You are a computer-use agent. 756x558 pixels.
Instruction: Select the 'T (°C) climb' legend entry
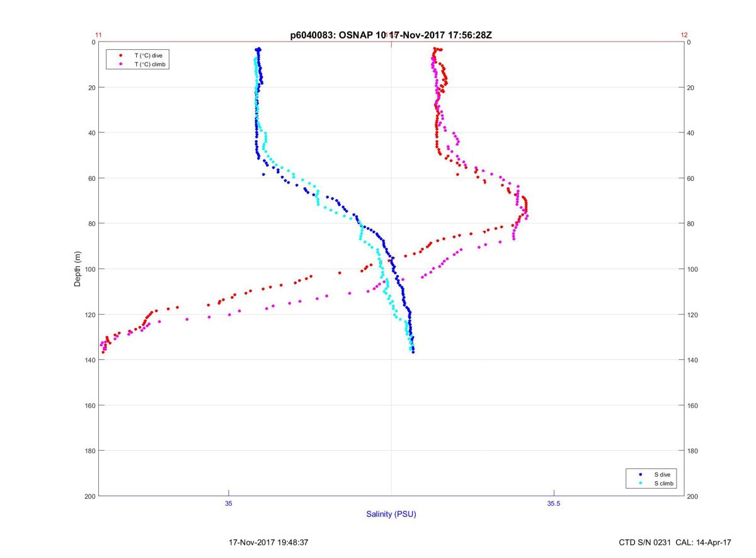[150, 64]
